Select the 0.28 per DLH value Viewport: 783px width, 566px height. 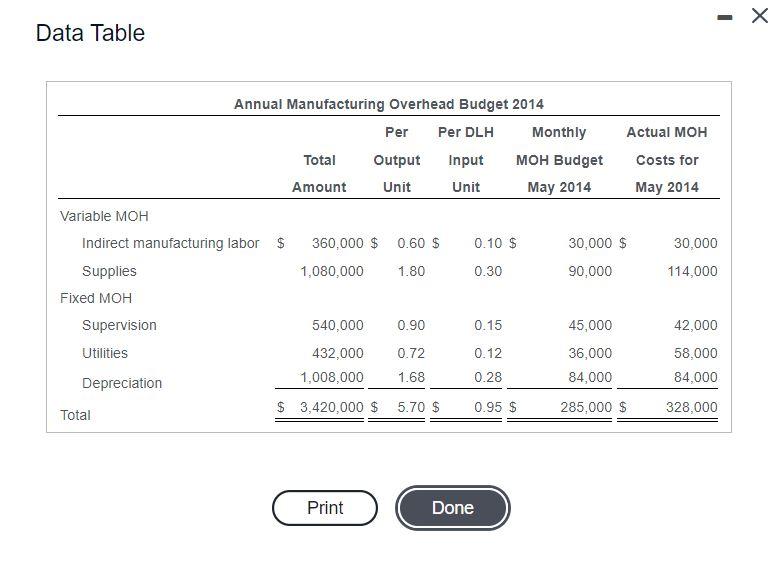click(488, 377)
